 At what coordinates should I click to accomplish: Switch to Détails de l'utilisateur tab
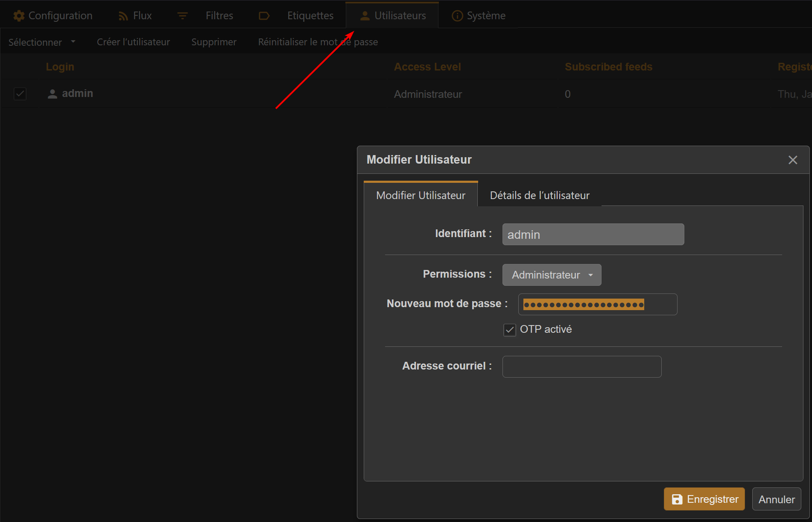click(x=539, y=195)
